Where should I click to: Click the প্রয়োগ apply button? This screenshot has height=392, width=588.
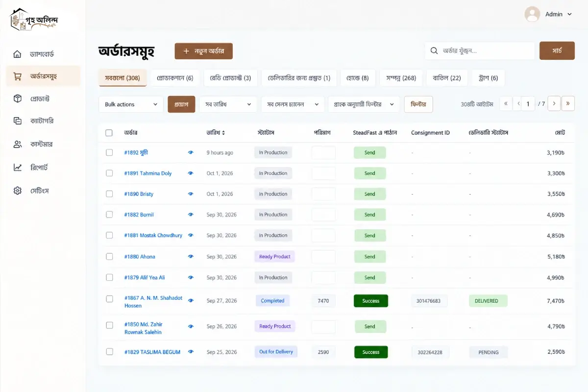(181, 104)
